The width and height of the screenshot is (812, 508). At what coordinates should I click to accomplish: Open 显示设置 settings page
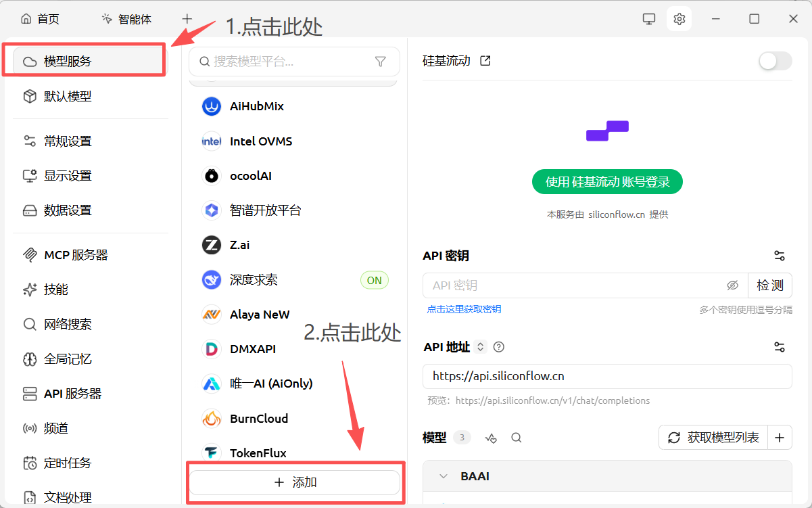pyautogui.click(x=91, y=176)
